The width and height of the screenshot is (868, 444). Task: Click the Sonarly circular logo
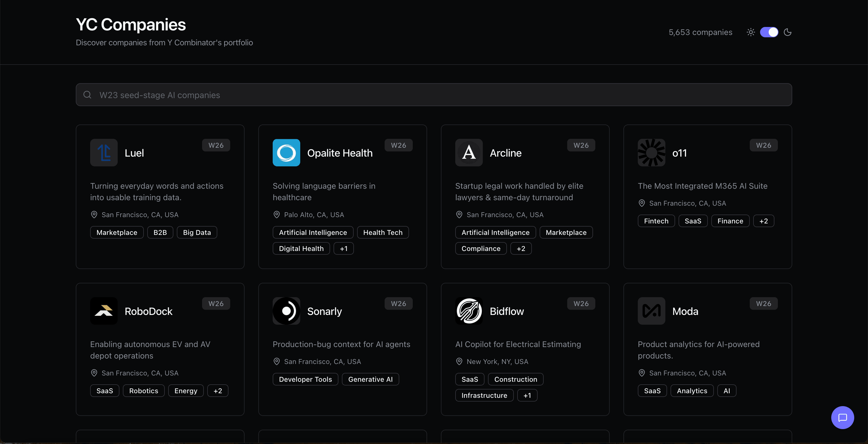click(286, 311)
